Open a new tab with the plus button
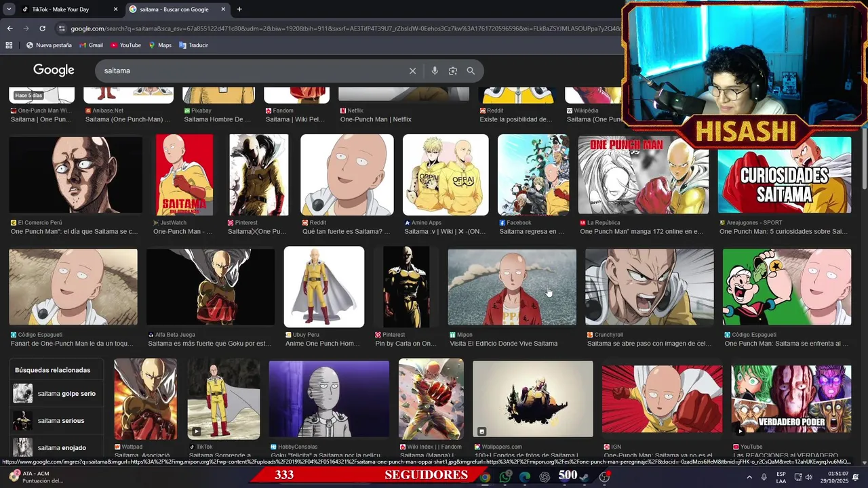 pyautogui.click(x=239, y=9)
